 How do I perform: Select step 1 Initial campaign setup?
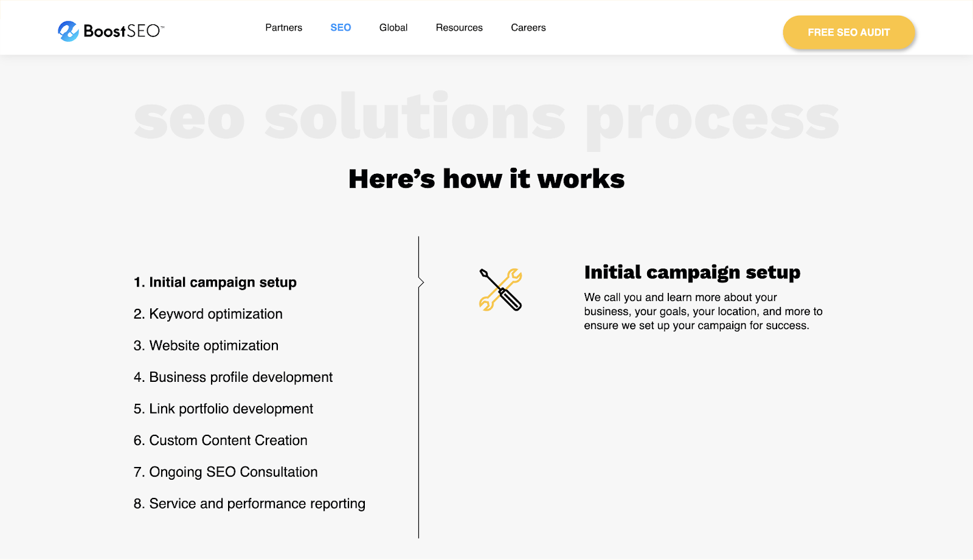[215, 282]
